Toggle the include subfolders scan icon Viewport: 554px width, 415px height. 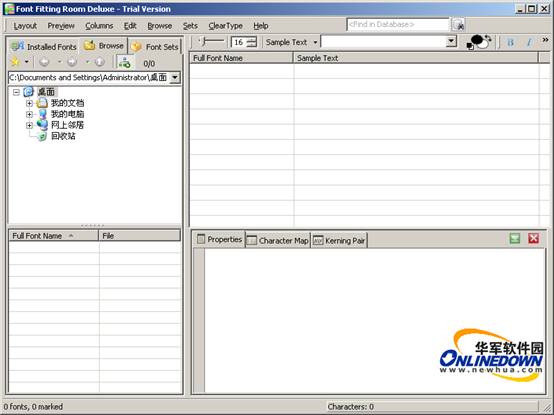pyautogui.click(x=125, y=63)
